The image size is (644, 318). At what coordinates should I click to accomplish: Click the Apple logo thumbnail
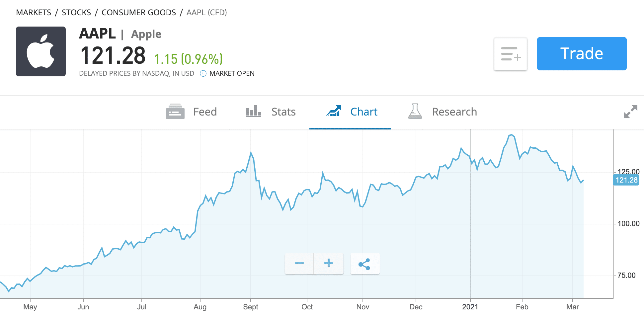41,51
